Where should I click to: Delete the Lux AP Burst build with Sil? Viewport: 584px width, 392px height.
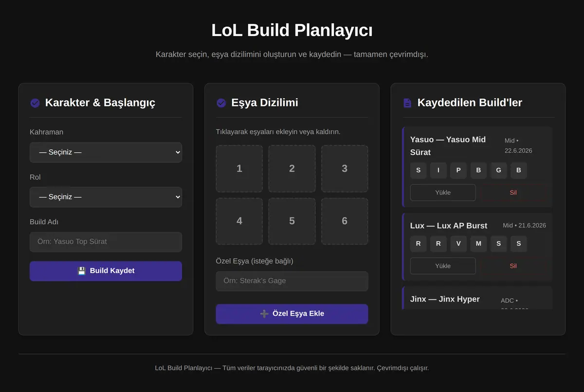pyautogui.click(x=513, y=266)
